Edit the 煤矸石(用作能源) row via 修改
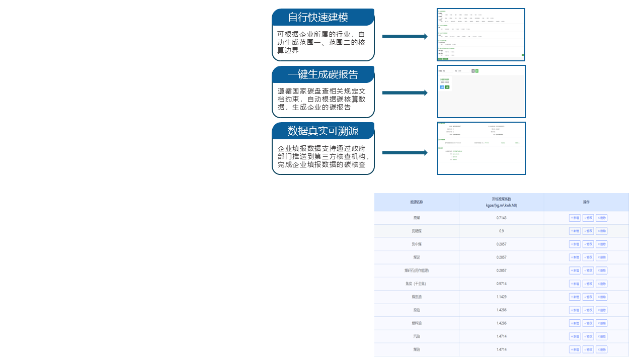The height and width of the screenshot is (362, 644). click(588, 270)
